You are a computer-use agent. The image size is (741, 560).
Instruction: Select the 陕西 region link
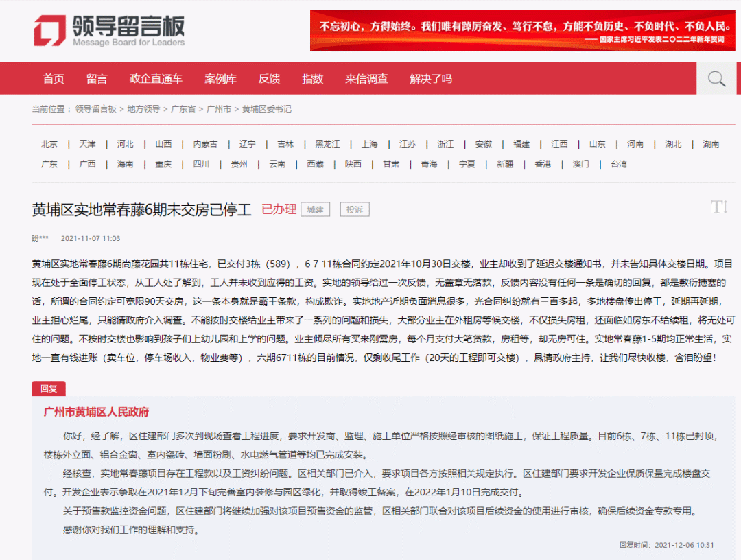point(353,165)
